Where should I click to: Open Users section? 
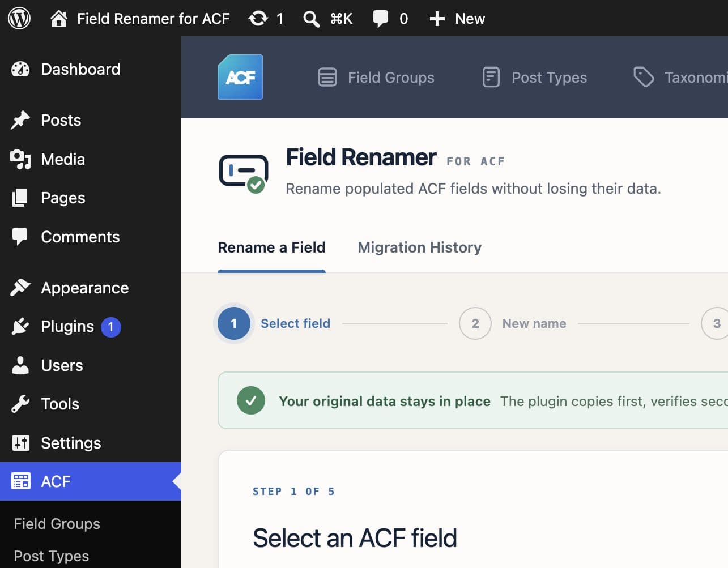click(x=62, y=365)
